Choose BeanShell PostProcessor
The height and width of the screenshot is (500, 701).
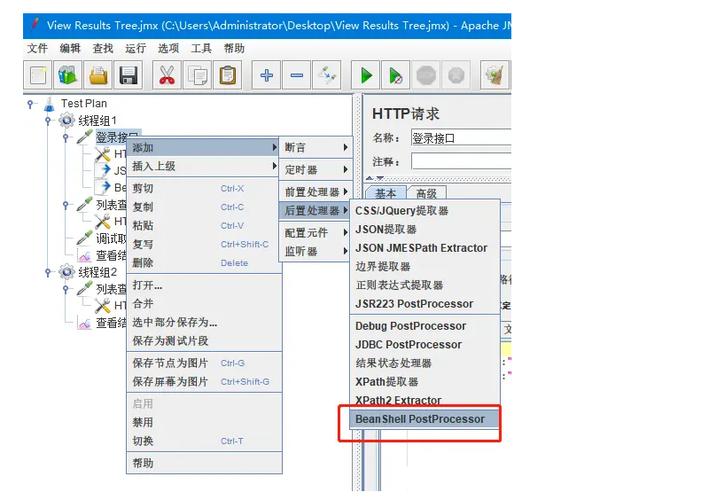point(424,419)
